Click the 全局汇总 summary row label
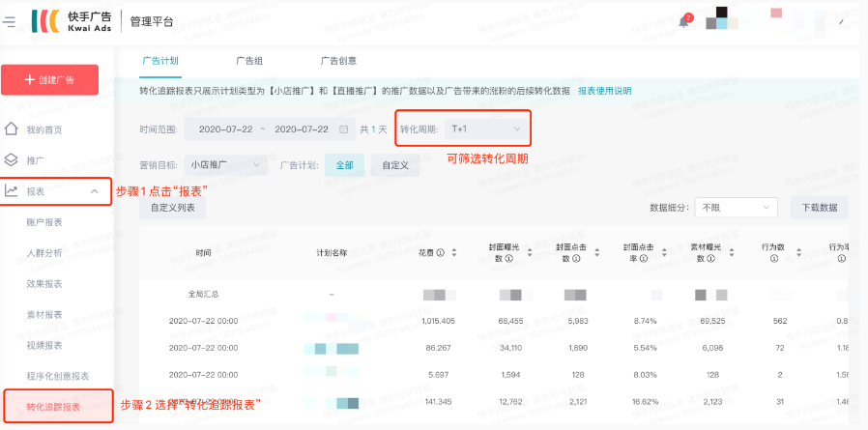Screen dimensions: 868x430 coord(203,295)
